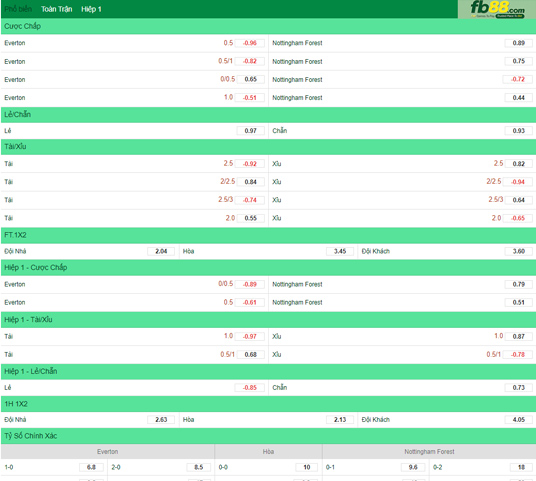Select Tài 2.5/3 odds -0.74
The height and width of the screenshot is (481, 536).
pos(250,200)
